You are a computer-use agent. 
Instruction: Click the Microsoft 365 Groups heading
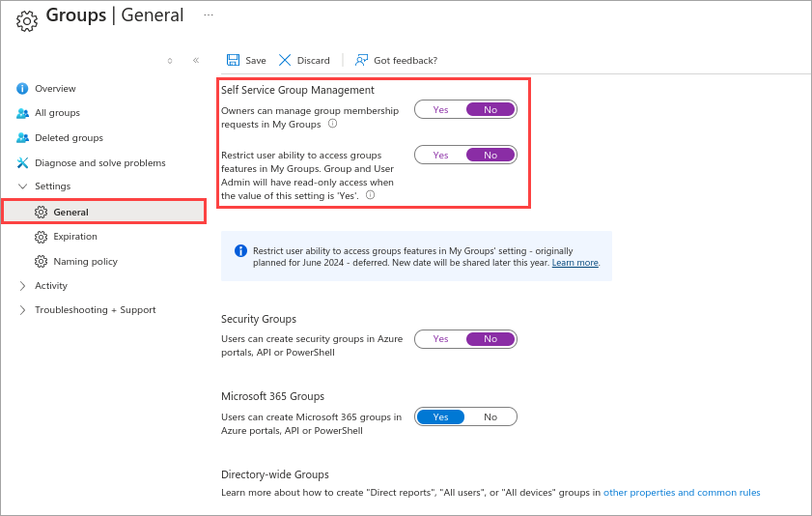click(x=272, y=396)
